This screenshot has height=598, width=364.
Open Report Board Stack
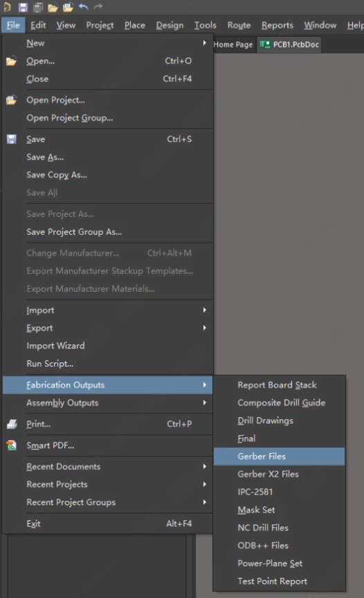279,385
